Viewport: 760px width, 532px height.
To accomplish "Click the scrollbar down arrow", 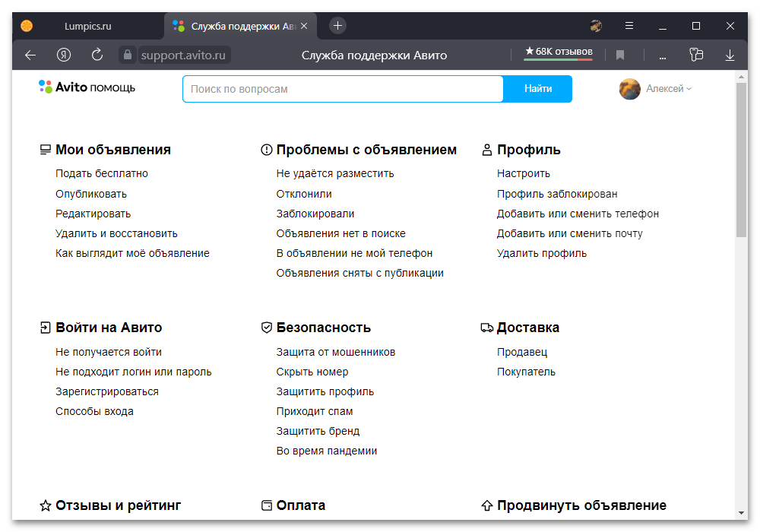I will tap(741, 512).
